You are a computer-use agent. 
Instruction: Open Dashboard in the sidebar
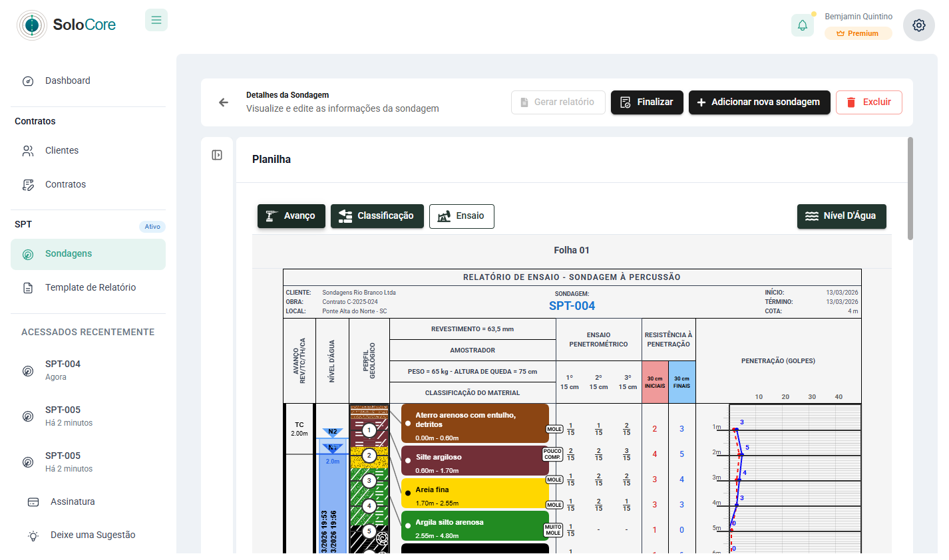pos(88,80)
